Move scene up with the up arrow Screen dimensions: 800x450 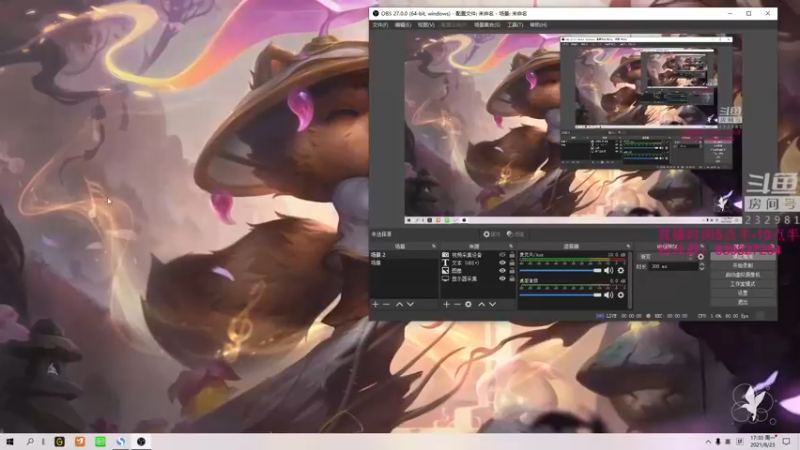[399, 304]
